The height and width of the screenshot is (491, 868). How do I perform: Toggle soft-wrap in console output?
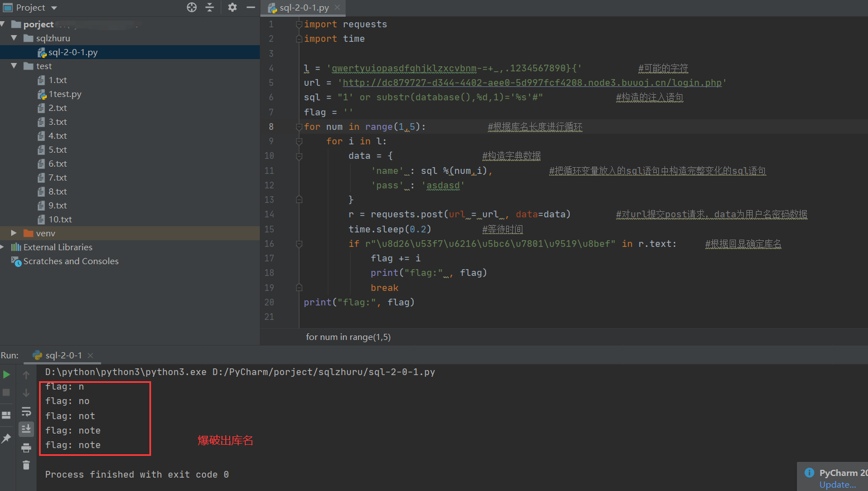26,411
